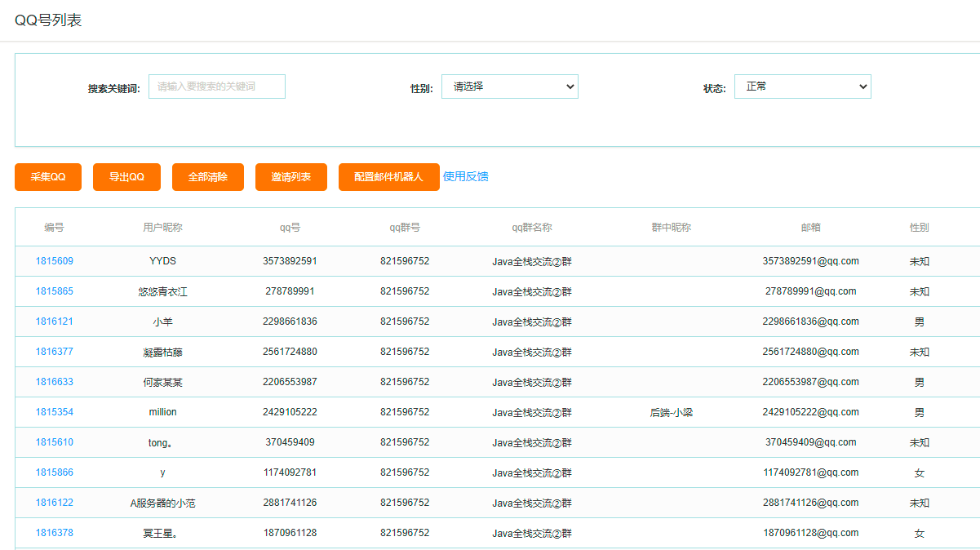Open the 邀请列表 invite list
The height and width of the screenshot is (550, 980).
[291, 177]
